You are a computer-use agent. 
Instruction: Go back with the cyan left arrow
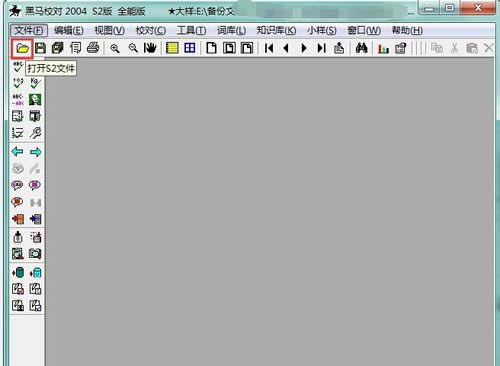(17, 152)
